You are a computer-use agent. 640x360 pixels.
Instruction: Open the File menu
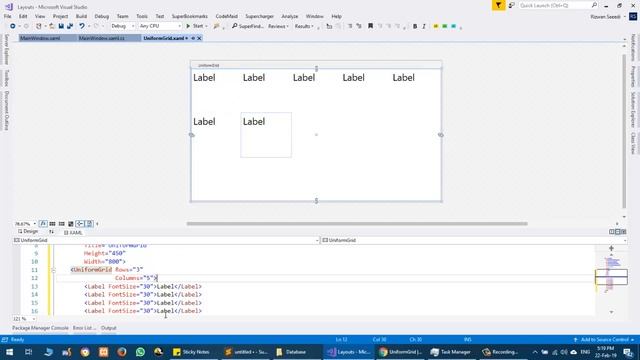[x=8, y=16]
